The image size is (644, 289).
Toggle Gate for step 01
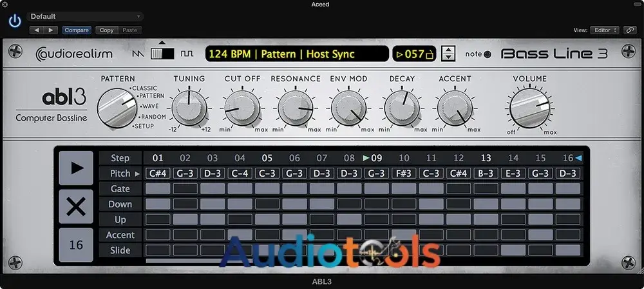(x=158, y=188)
